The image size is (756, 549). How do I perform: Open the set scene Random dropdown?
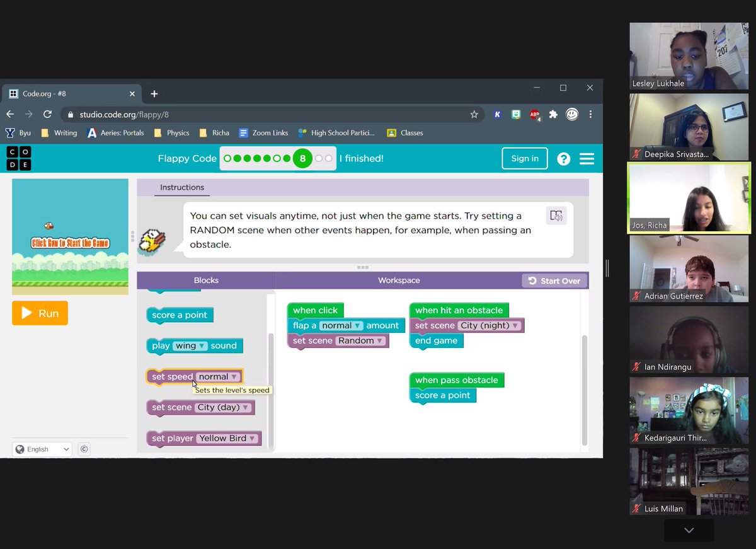pos(360,340)
